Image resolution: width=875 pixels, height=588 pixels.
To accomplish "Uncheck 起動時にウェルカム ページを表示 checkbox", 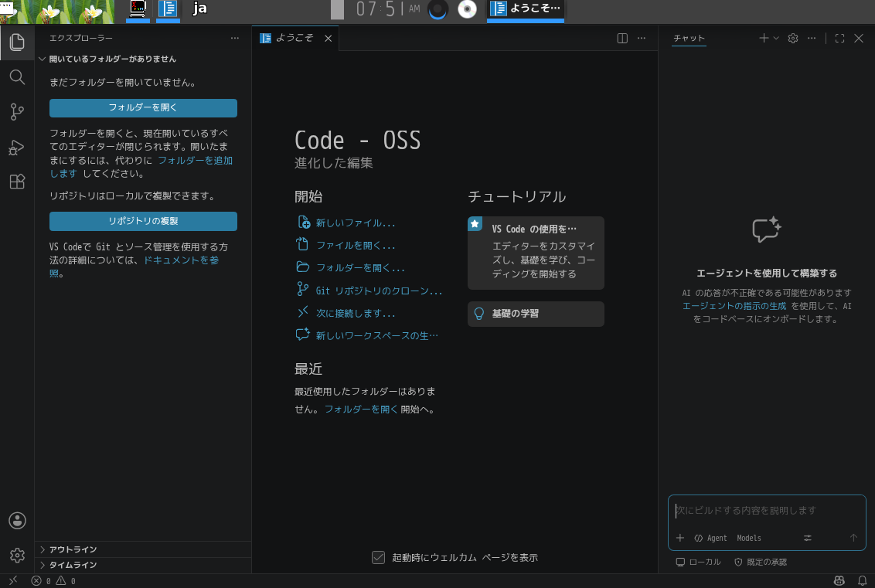I will pos(378,557).
